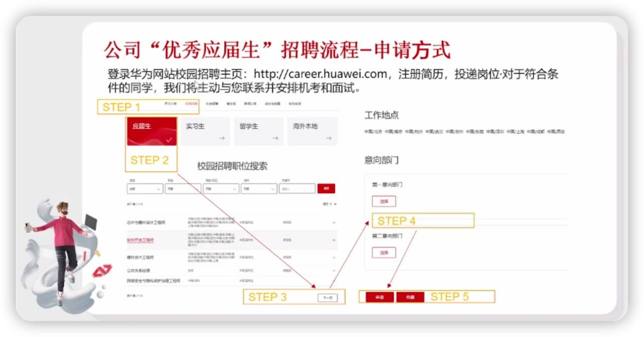The height and width of the screenshot is (337, 644).
Task: Click the 中国/成都 work location text
Action: 536,132
